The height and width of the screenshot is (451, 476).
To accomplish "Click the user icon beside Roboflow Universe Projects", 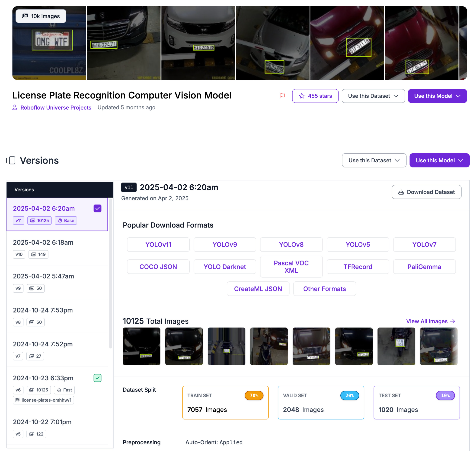I will (15, 107).
